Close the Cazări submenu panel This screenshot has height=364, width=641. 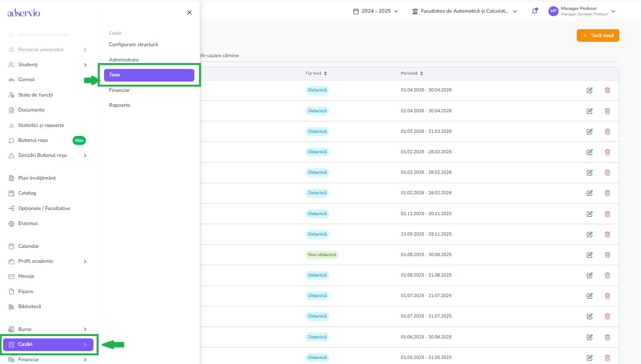point(189,13)
